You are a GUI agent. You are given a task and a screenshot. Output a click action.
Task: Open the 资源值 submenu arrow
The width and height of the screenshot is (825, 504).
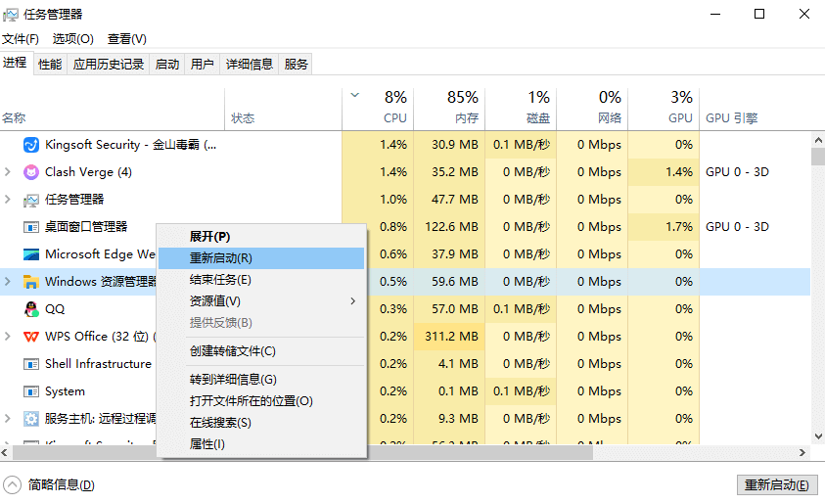coord(353,300)
